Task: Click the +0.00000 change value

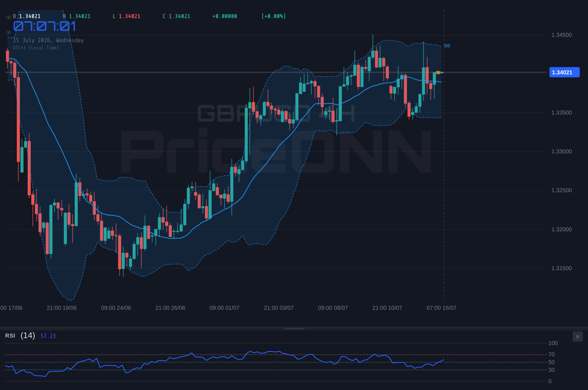Action: pyautogui.click(x=225, y=16)
